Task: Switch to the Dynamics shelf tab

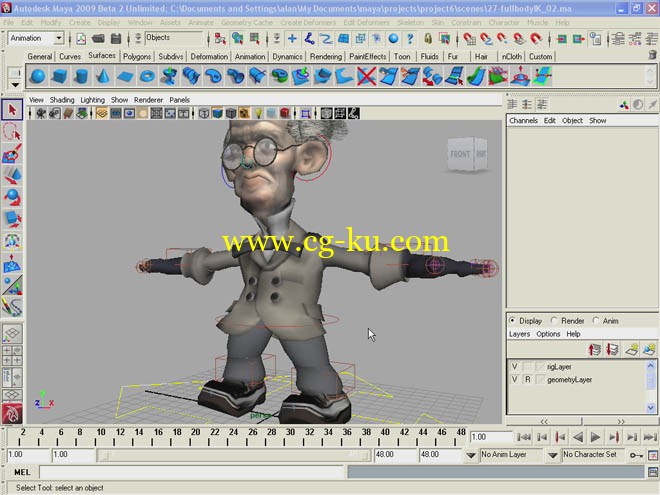Action: point(287,56)
